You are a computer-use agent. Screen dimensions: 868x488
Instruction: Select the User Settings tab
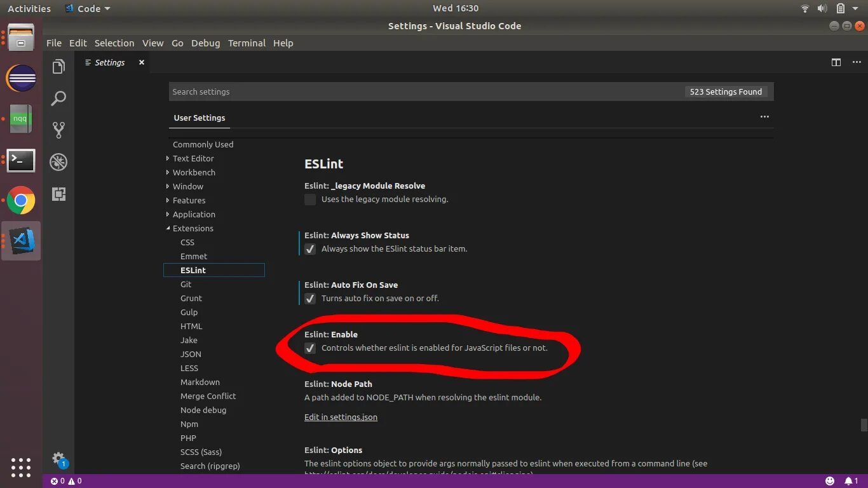pyautogui.click(x=200, y=118)
